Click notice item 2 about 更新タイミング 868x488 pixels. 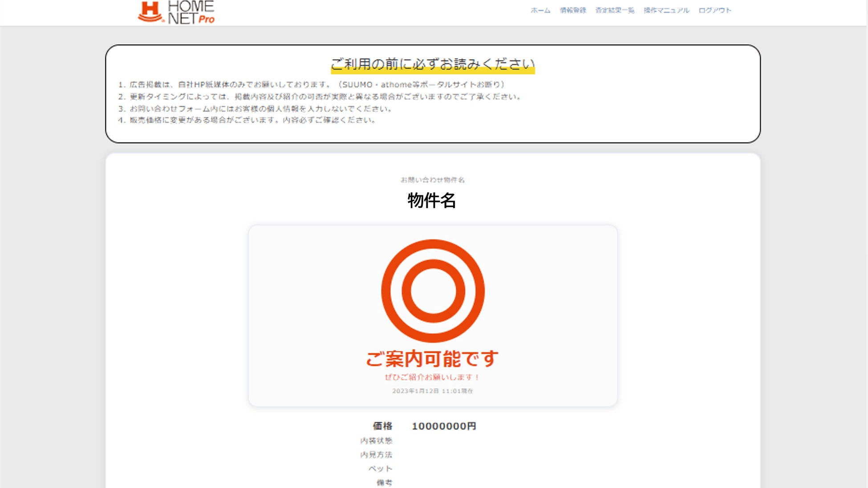coord(320,97)
